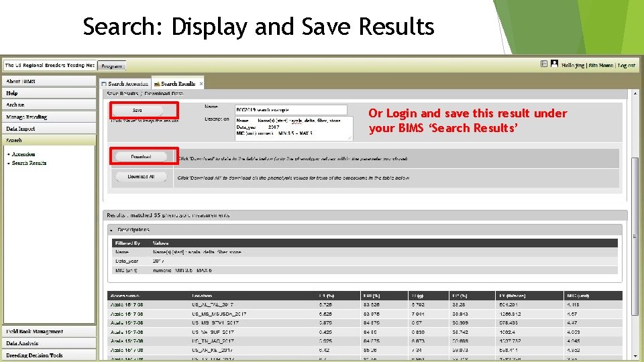Screen dimensions: 644x362
Task: Click Search Results link under Search
Action: click(x=29, y=163)
